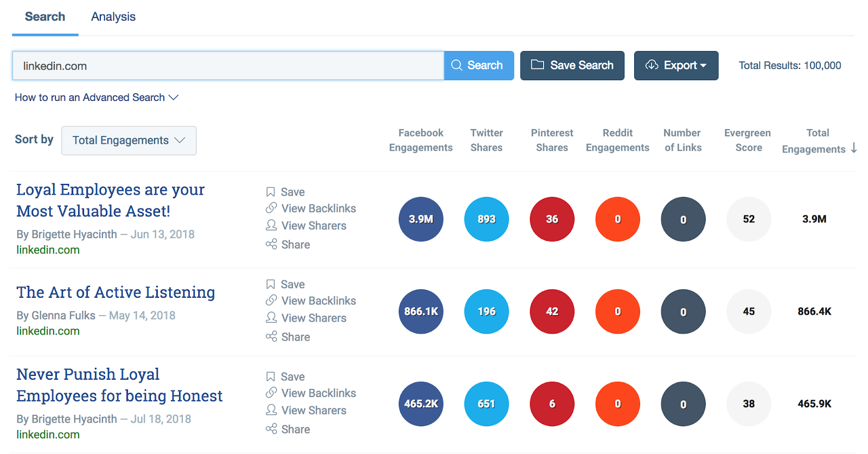The image size is (868, 454).
Task: Click share icon for Art of Active Listening
Action: (271, 336)
